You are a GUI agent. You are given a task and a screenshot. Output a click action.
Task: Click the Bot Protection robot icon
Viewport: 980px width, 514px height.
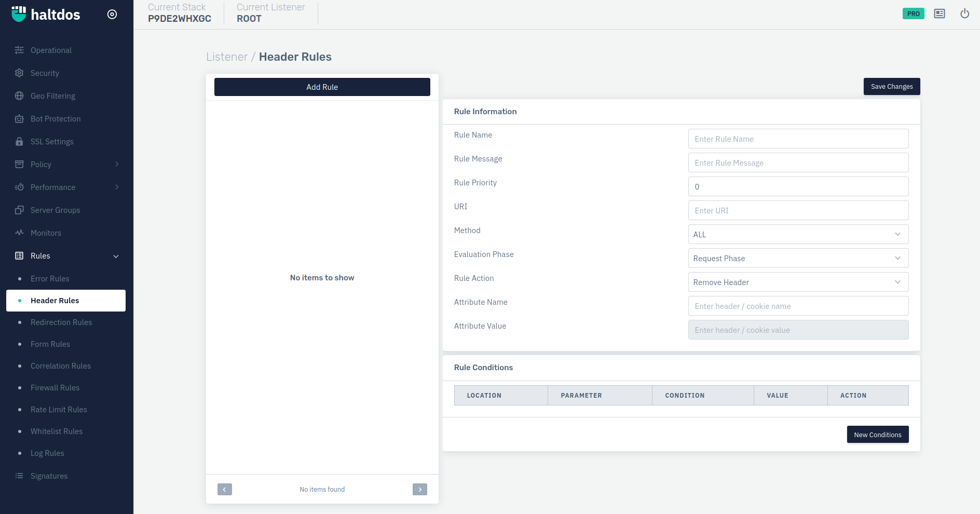pyautogui.click(x=19, y=119)
